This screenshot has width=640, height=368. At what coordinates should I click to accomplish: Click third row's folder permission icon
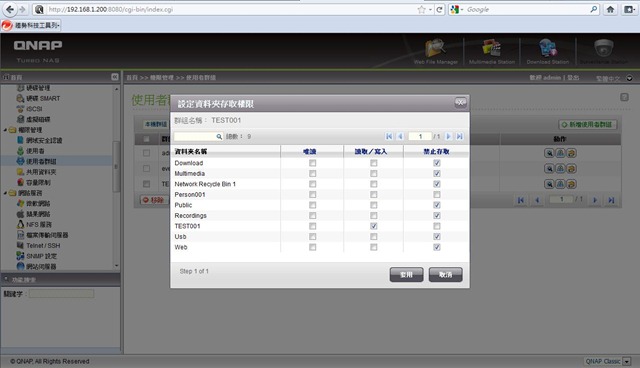[x=571, y=184]
